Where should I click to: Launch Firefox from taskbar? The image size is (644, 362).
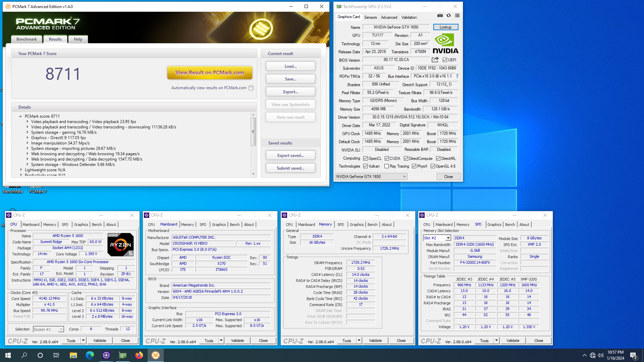139,355
